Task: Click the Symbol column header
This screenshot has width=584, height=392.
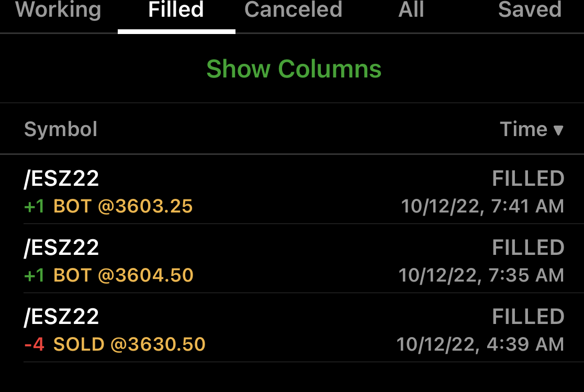Action: click(61, 129)
